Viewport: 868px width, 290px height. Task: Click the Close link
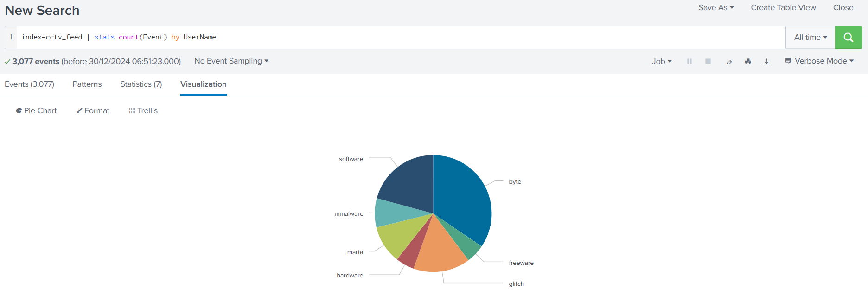tap(843, 7)
